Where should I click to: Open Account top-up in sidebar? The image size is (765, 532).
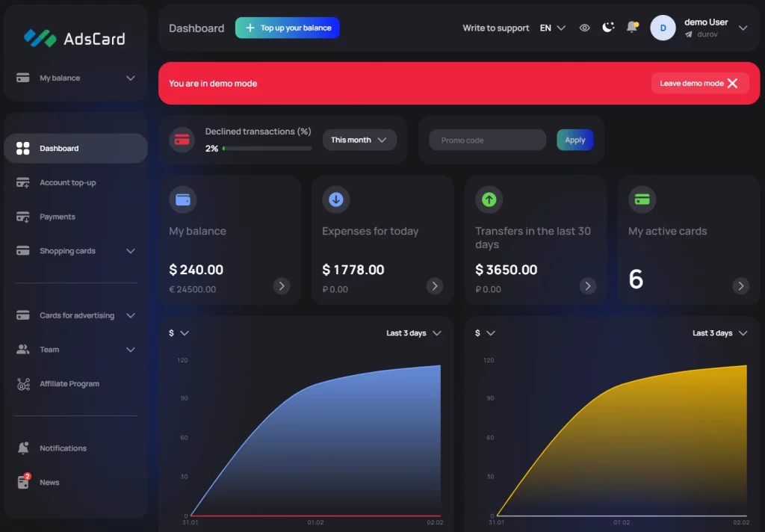point(67,183)
